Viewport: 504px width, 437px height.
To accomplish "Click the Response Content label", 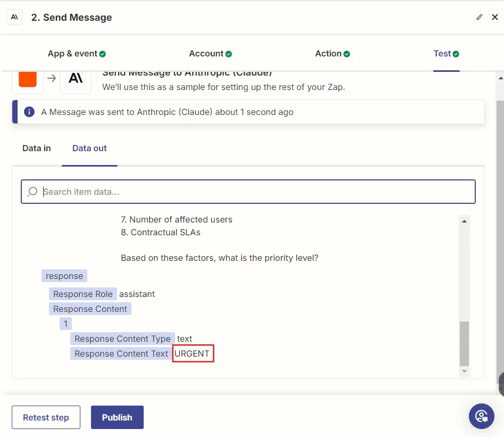I will (x=90, y=309).
